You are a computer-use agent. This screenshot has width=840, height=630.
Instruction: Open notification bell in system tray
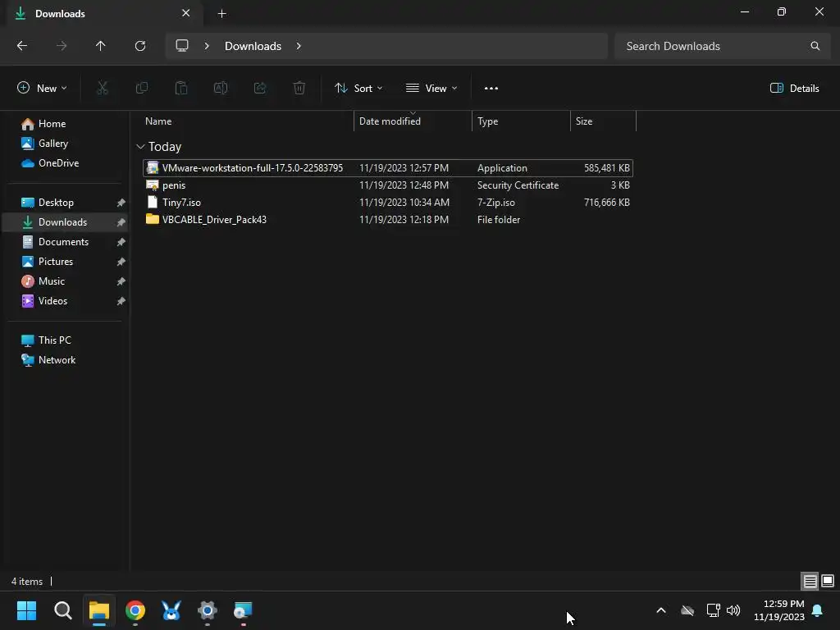pyautogui.click(x=818, y=610)
